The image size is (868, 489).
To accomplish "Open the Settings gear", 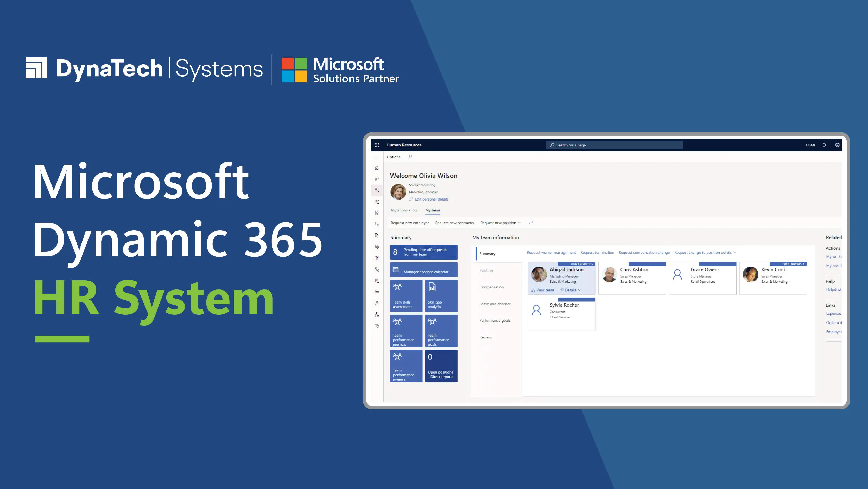I will coord(837,145).
